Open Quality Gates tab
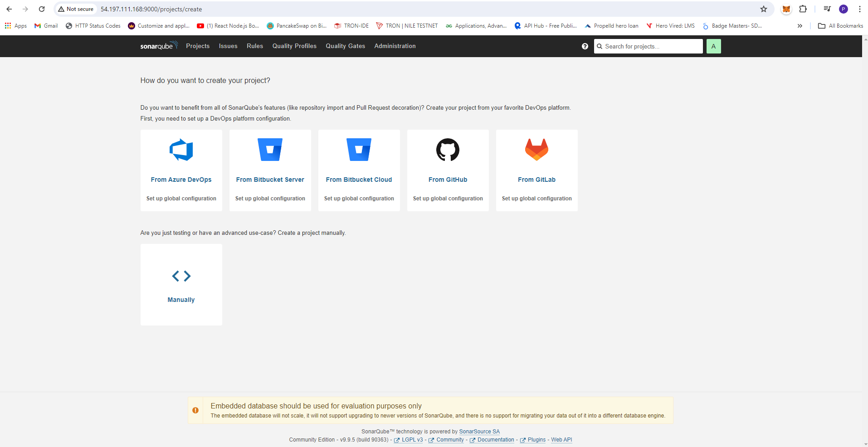The image size is (868, 447). tap(345, 46)
